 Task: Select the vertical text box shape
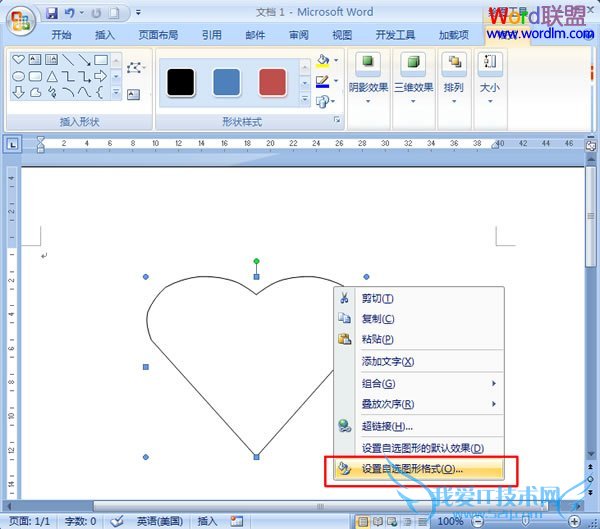(x=51, y=59)
